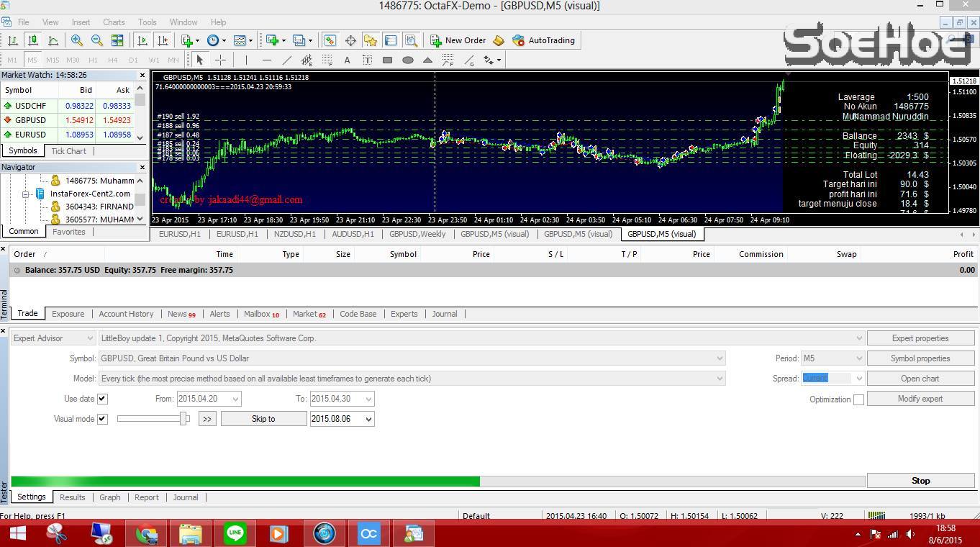The image size is (980, 547).
Task: Adjust the visual mode speed slider
Action: click(184, 419)
